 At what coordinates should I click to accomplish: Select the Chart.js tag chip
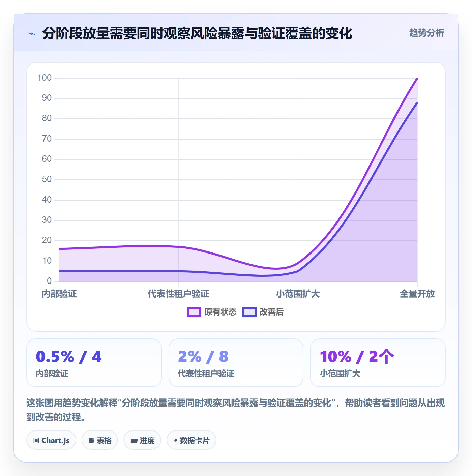(x=51, y=440)
